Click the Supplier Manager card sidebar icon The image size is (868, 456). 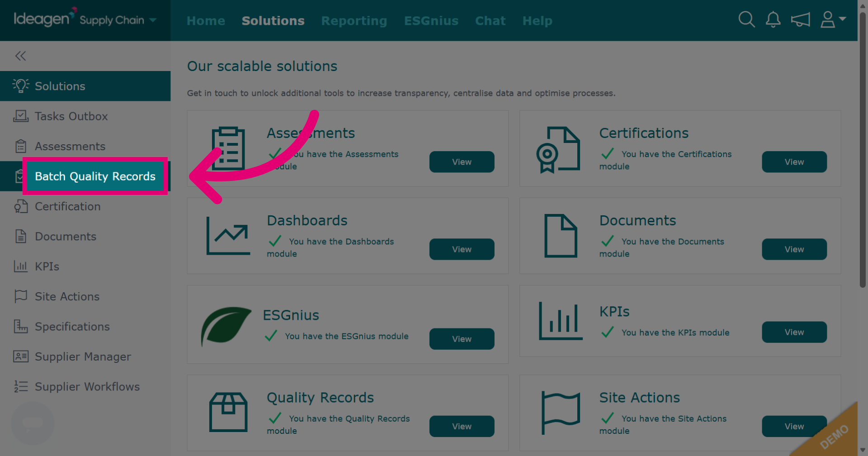coord(21,356)
